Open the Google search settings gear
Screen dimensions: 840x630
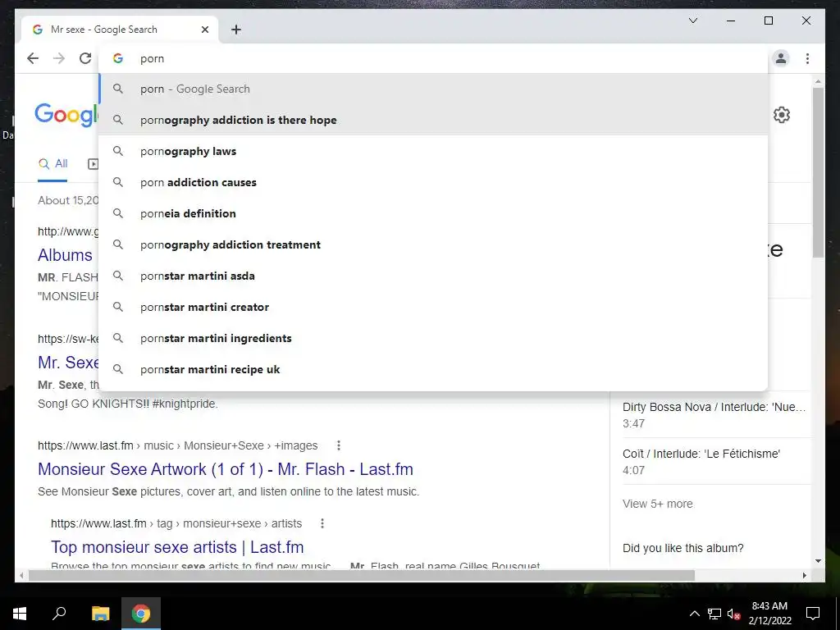coord(782,115)
